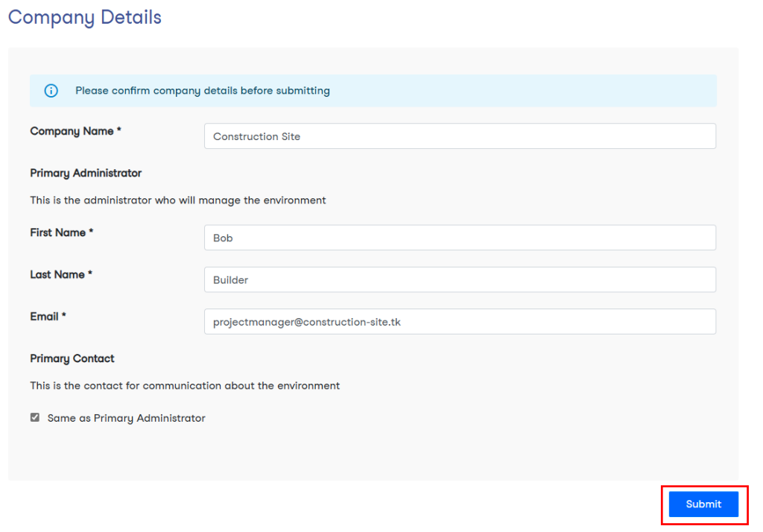Click the info icon in the blue banner
The image size is (763, 532).
pyautogui.click(x=51, y=91)
